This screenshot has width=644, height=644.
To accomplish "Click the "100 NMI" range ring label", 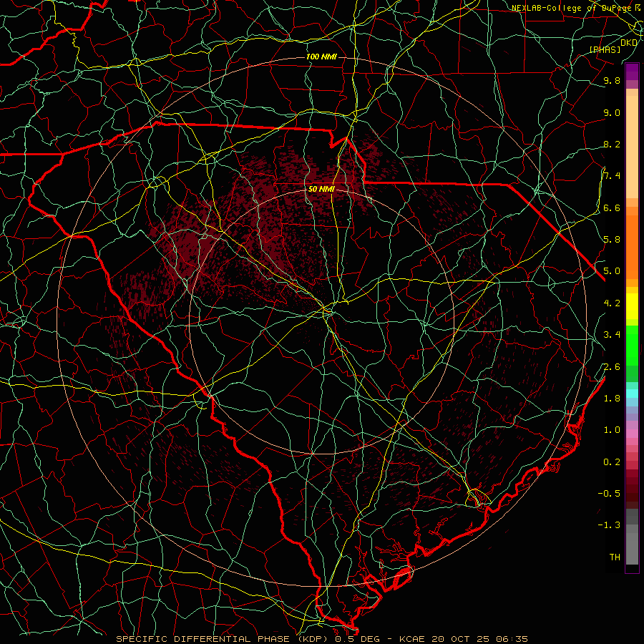I will [321, 57].
